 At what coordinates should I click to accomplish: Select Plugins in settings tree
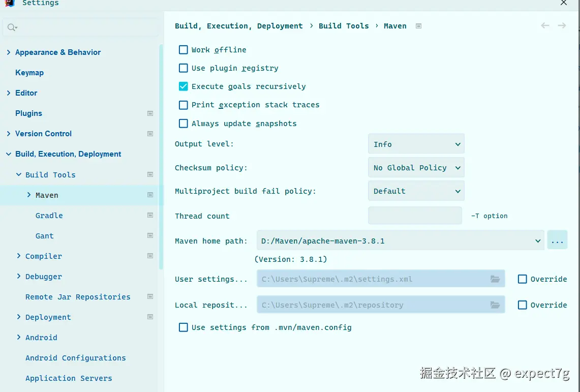click(28, 113)
